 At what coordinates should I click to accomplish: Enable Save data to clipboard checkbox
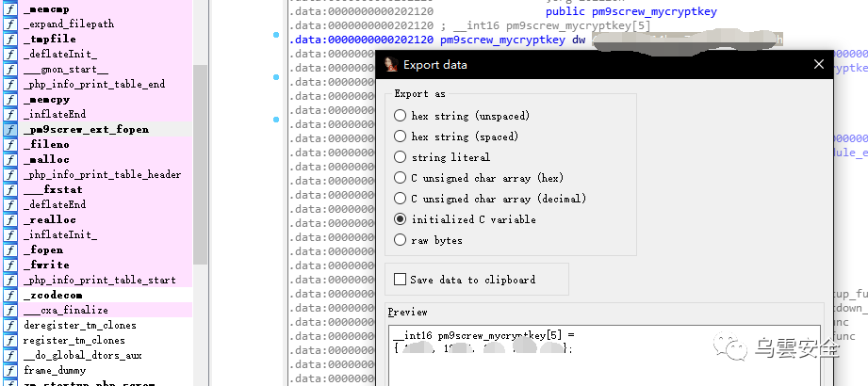click(400, 280)
